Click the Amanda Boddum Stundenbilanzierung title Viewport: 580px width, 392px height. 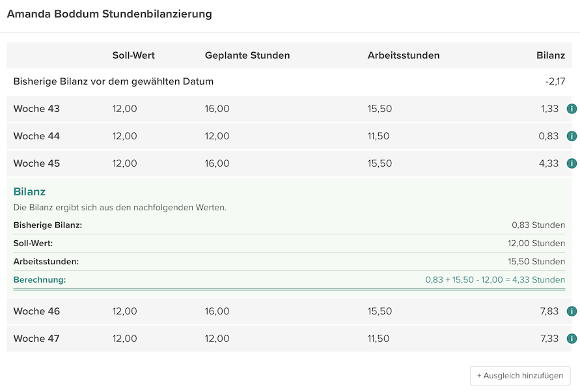pyautogui.click(x=109, y=14)
